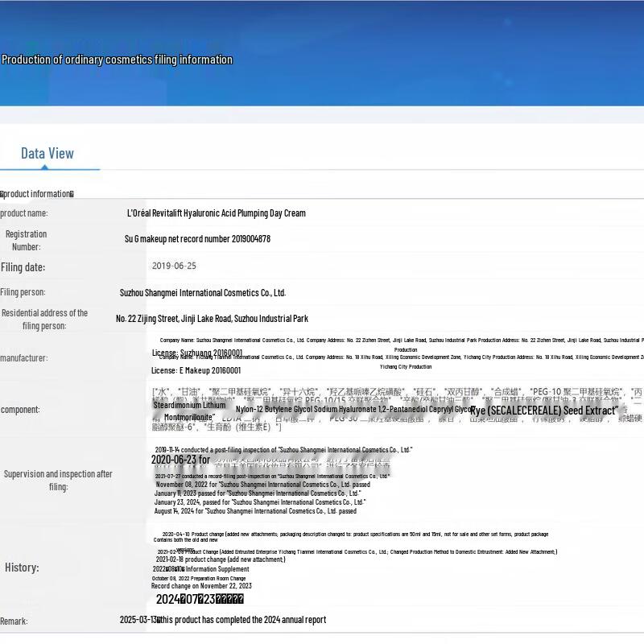This screenshot has height=644, width=644.
Task: Select the L'Oréal Revitalift product name text
Action: coord(216,213)
